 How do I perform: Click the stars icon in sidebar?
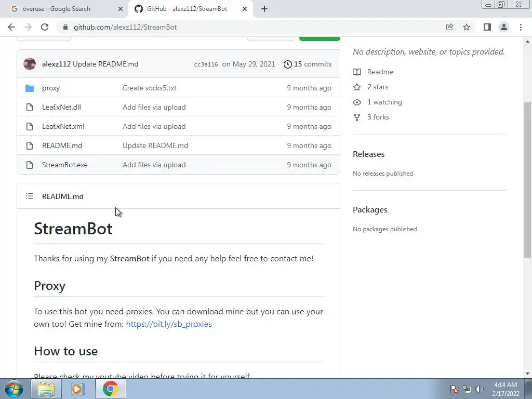357,87
